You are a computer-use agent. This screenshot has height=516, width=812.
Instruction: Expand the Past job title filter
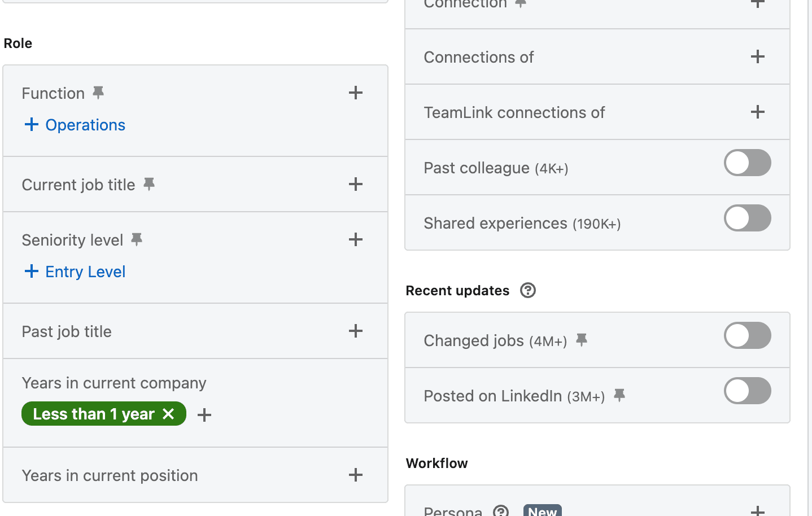tap(356, 331)
